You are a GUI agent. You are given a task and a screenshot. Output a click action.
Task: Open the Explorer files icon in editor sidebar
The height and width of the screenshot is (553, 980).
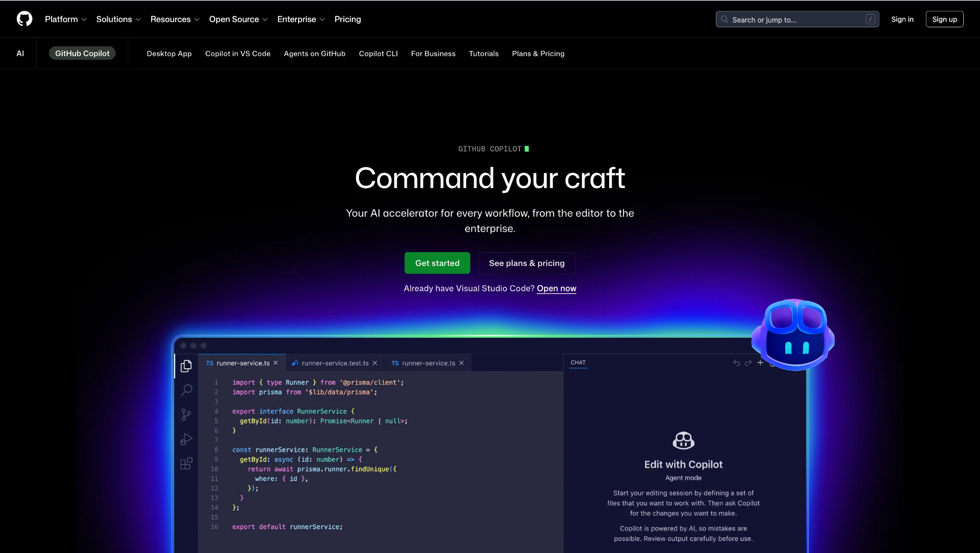pyautogui.click(x=186, y=366)
